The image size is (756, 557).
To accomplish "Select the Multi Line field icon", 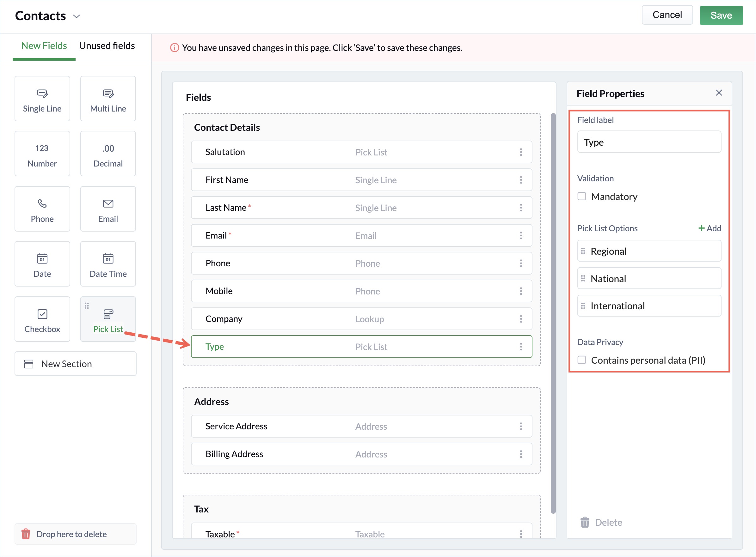I will point(108,99).
